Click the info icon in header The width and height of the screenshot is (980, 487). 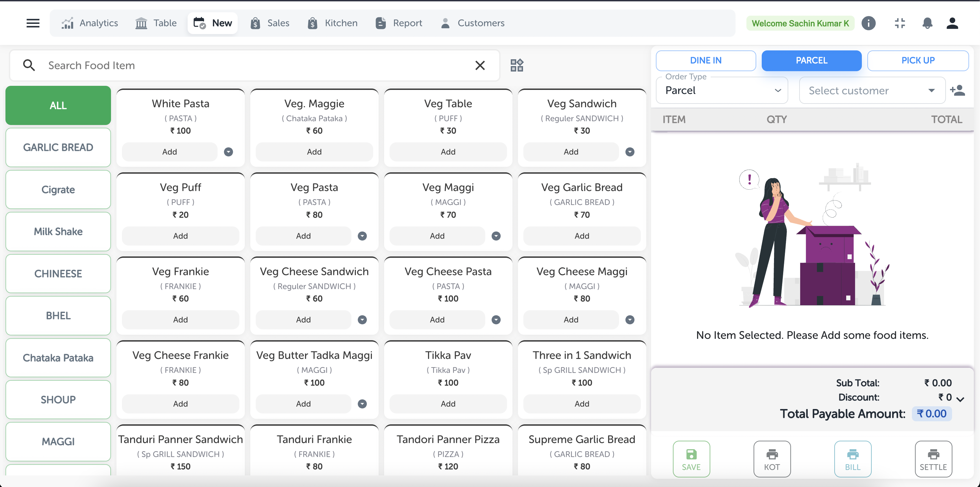click(869, 23)
